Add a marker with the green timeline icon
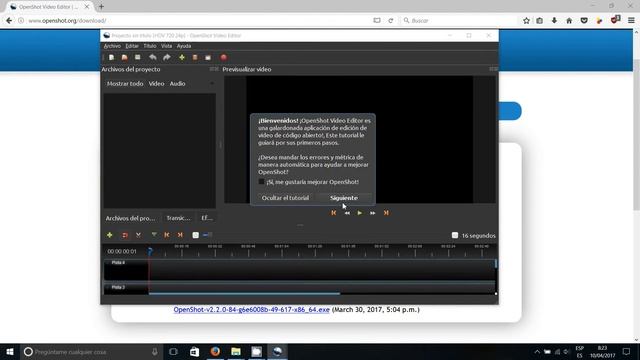The width and height of the screenshot is (640, 360). pyautogui.click(x=154, y=235)
